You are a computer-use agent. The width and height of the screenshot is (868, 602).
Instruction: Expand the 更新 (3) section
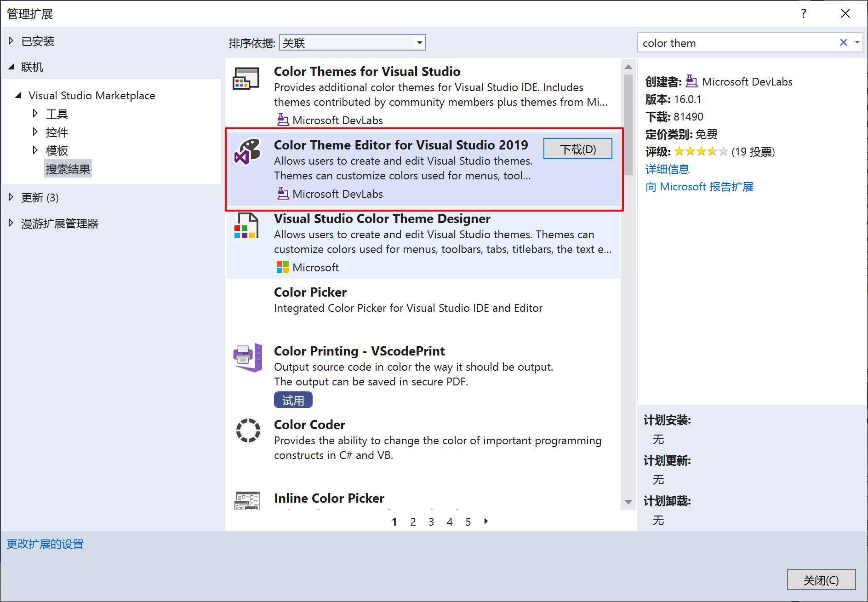[x=11, y=197]
